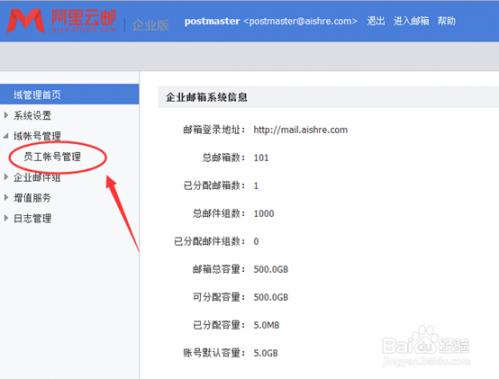
Task: Click the 可分配容量 value 500.0GB
Action: coord(271,297)
